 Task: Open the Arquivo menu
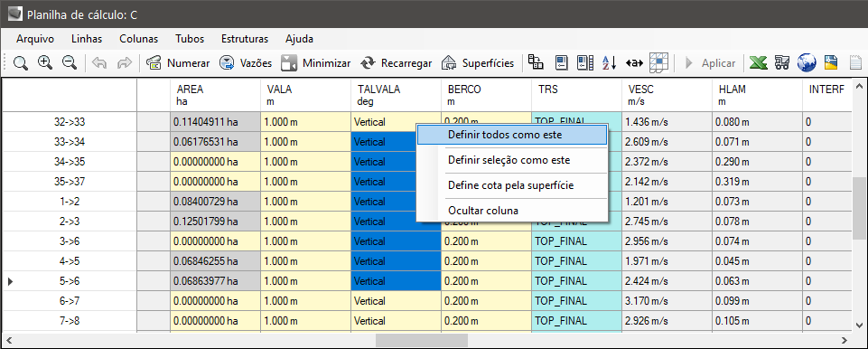[x=35, y=39]
